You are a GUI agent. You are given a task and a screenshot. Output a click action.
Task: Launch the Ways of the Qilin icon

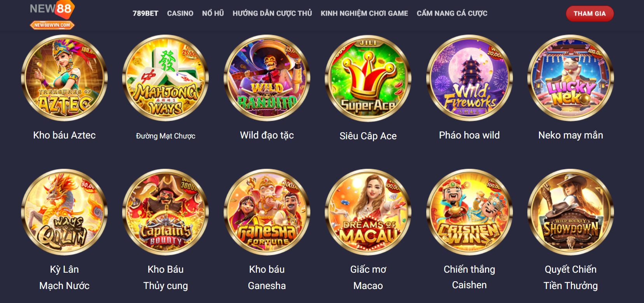(64, 212)
